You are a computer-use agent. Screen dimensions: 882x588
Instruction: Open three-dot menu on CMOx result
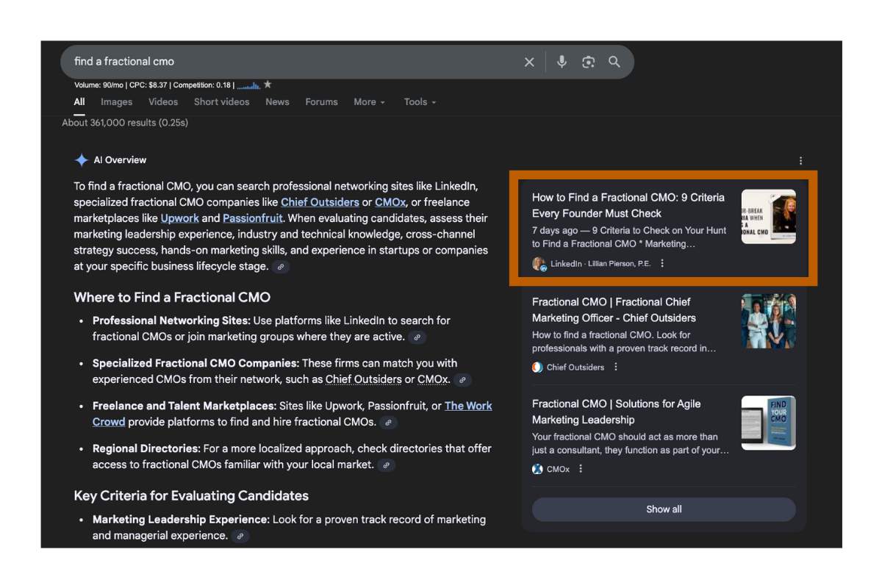point(581,469)
